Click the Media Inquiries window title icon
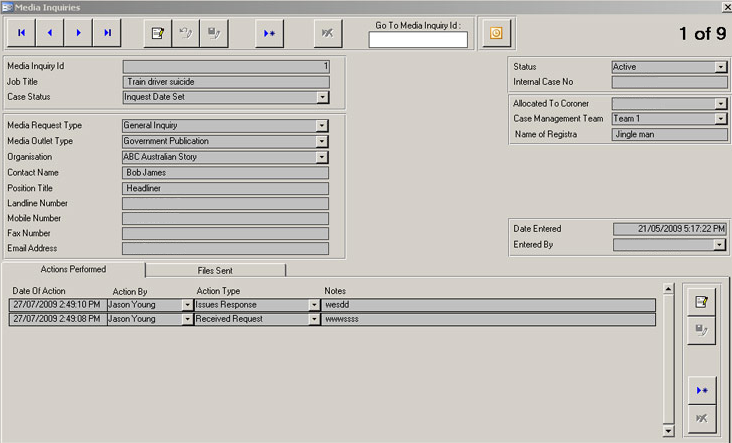Screen dimensions: 732x443 point(7,7)
